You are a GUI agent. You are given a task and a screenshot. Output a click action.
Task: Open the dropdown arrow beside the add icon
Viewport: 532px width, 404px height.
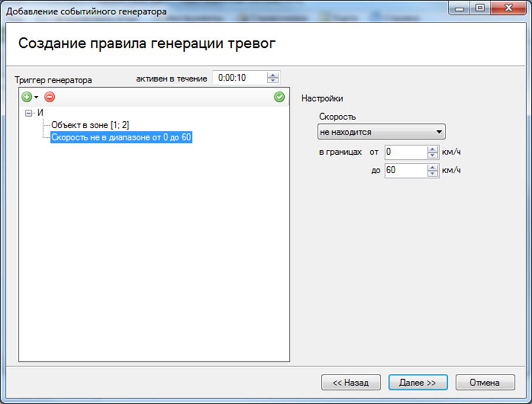coord(36,97)
